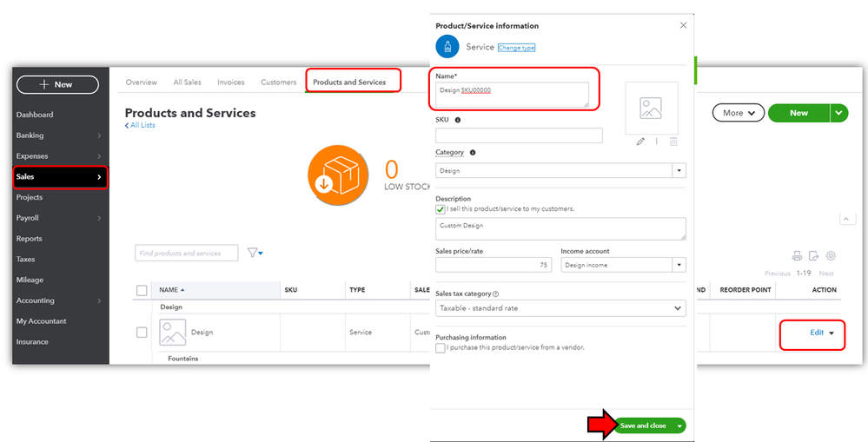Open Reports in the sidebar

click(29, 239)
